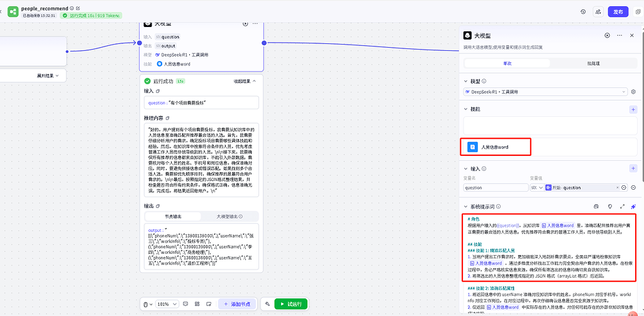Click the people_recommend workflow logo icon
The width and height of the screenshot is (644, 316).
click(x=13, y=12)
